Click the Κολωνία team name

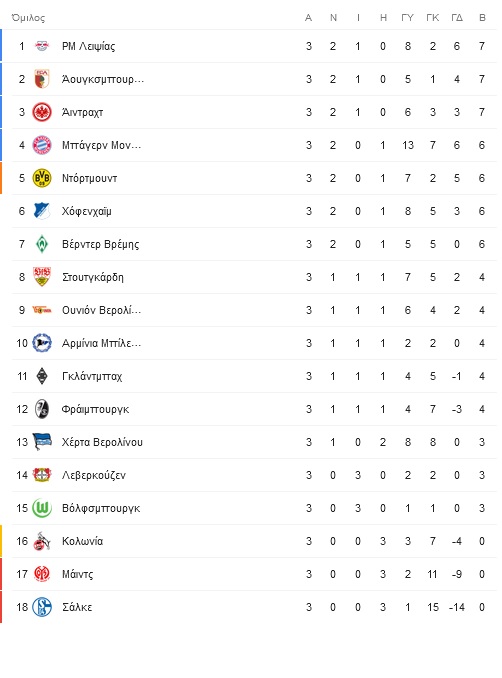[83, 541]
